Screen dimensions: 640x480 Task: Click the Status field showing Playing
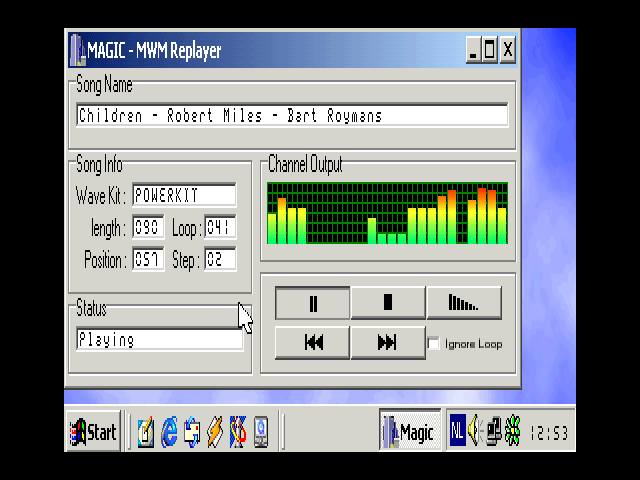tap(160, 340)
